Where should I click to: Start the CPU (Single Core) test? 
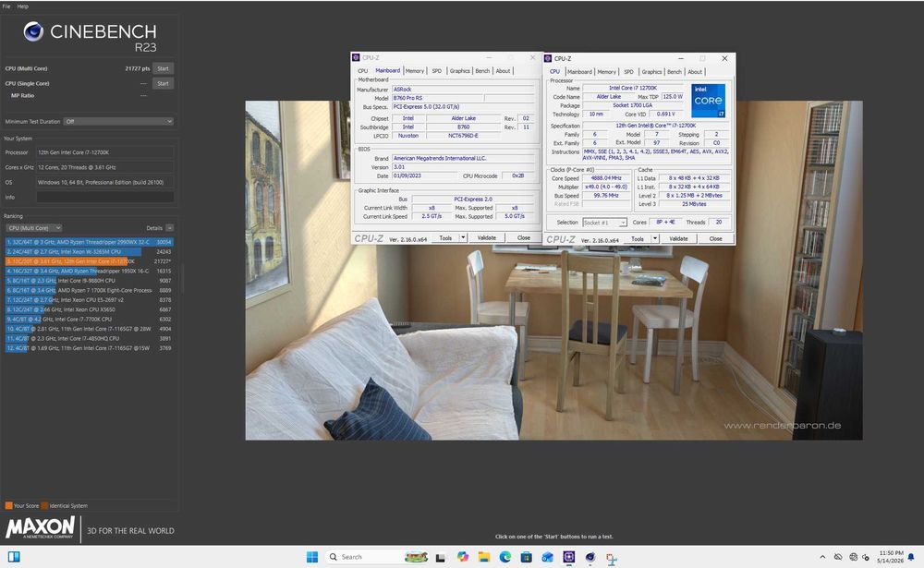164,84
